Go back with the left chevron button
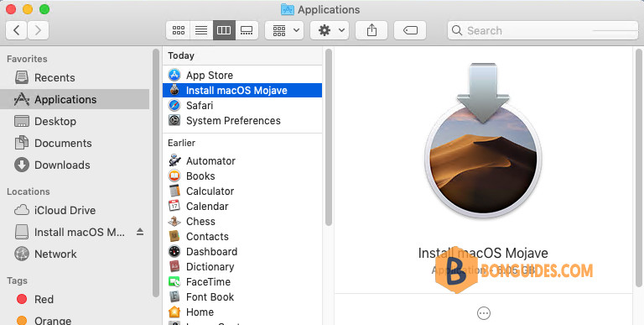644x325 pixels. pos(17,30)
